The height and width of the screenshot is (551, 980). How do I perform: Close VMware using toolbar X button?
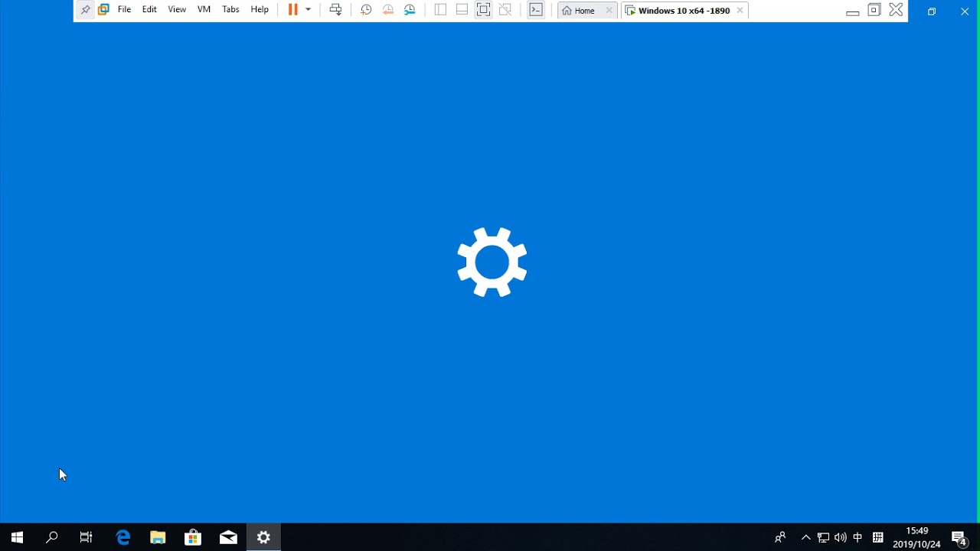pyautogui.click(x=896, y=10)
